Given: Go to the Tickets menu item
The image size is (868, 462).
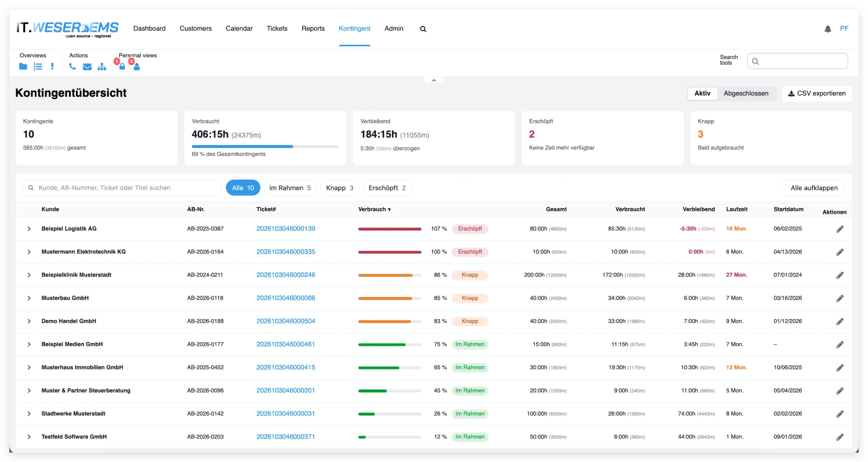Looking at the screenshot, I should pyautogui.click(x=277, y=29).
